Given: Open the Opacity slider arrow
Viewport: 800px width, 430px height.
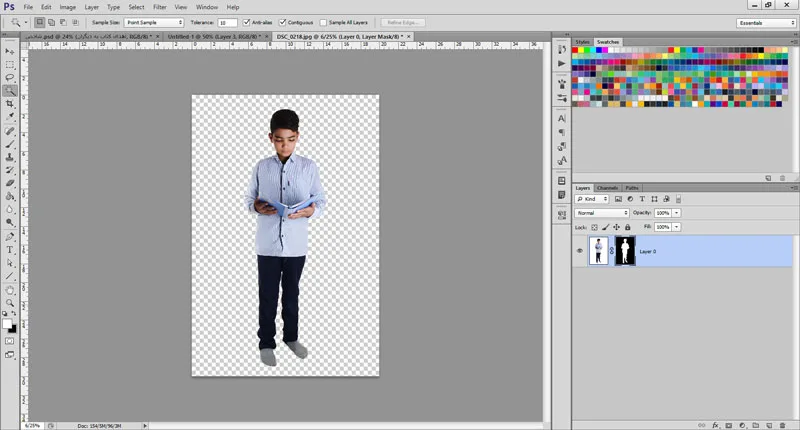Looking at the screenshot, I should tap(677, 213).
